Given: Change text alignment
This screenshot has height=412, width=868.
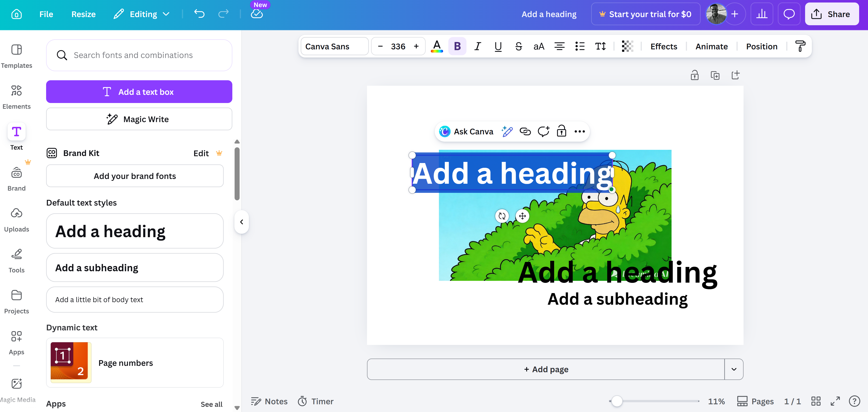Looking at the screenshot, I should tap(559, 46).
